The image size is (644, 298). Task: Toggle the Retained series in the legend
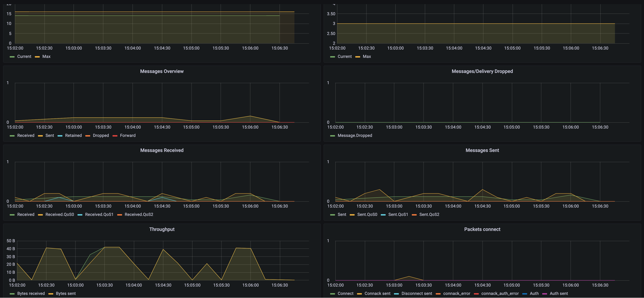click(73, 135)
